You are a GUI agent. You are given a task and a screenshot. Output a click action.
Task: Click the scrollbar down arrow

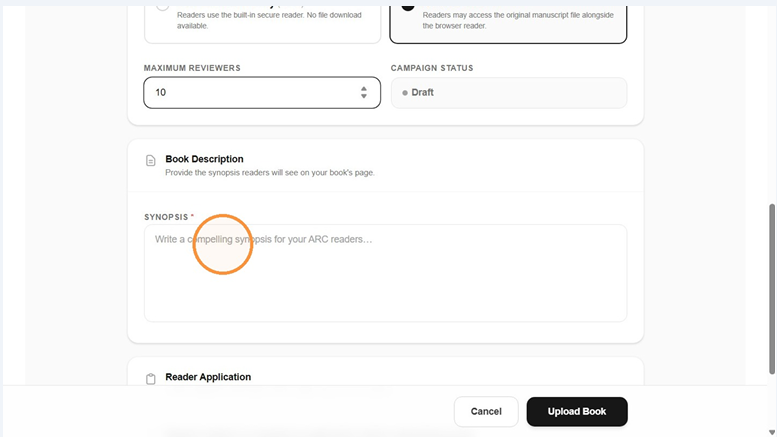[772, 433]
